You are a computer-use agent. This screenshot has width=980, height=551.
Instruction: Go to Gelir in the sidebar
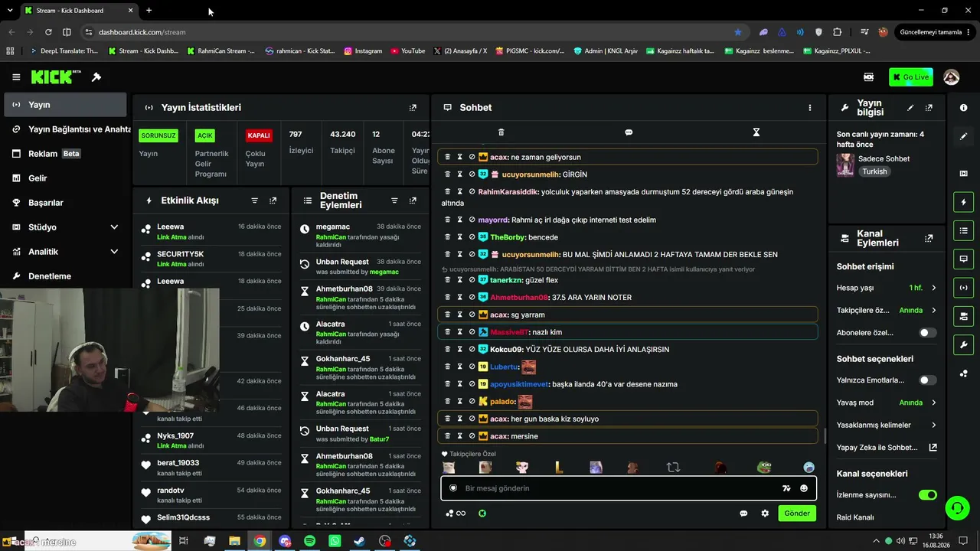(64, 178)
